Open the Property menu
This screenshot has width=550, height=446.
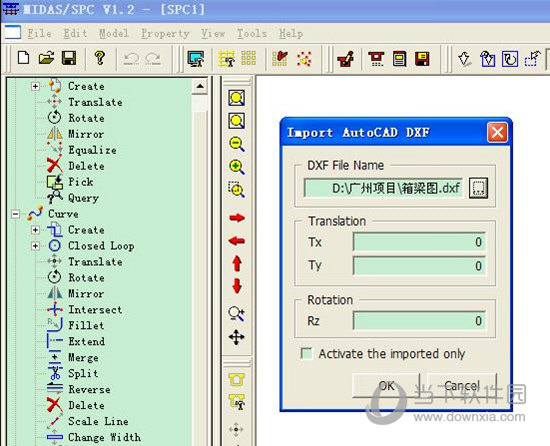pos(165,34)
